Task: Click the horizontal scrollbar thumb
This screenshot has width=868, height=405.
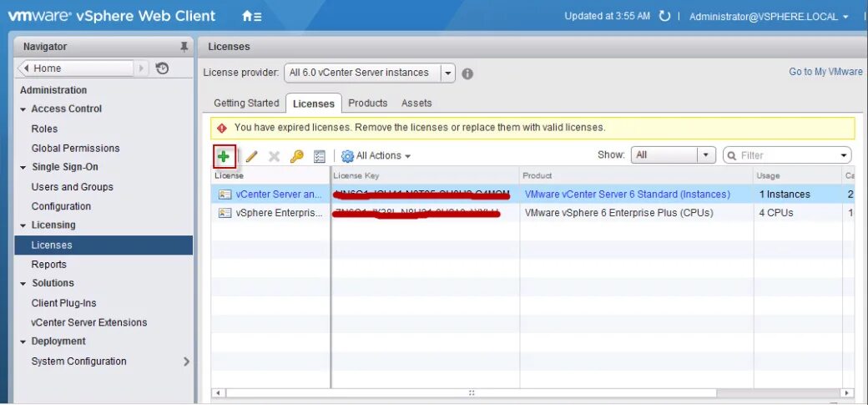Action: pyautogui.click(x=471, y=392)
